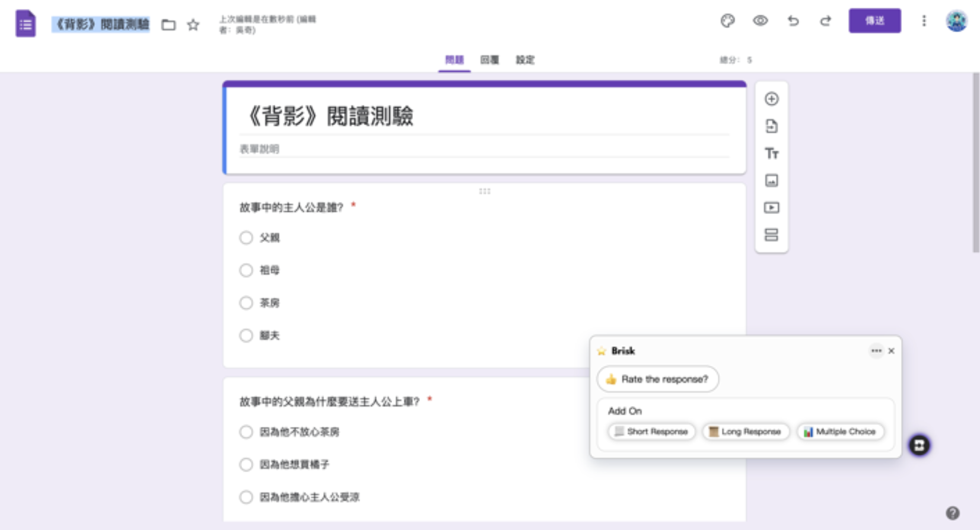Click the page vertical scrollbar
The image size is (980, 530).
coord(976,163)
